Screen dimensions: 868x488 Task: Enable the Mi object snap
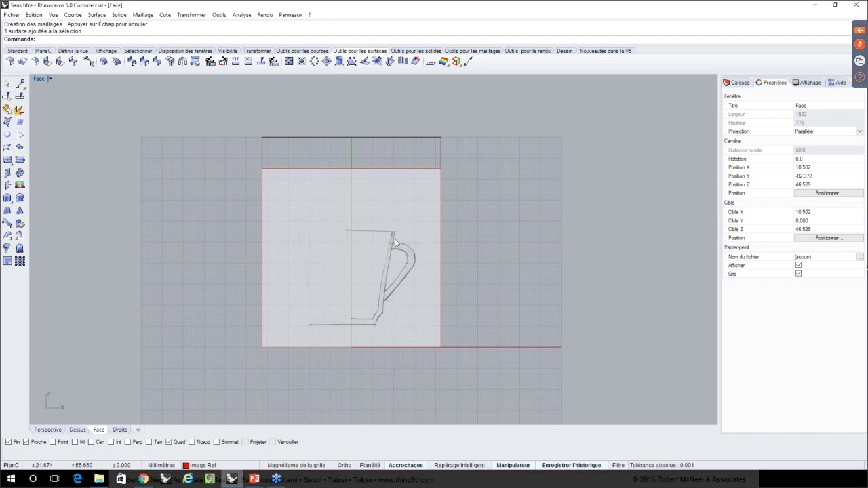pyautogui.click(x=75, y=442)
